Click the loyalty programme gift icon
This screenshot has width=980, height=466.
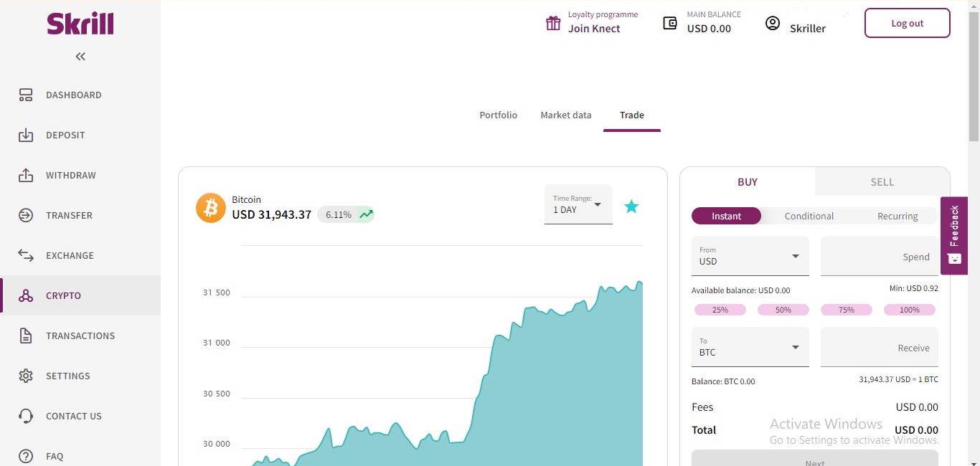[553, 23]
